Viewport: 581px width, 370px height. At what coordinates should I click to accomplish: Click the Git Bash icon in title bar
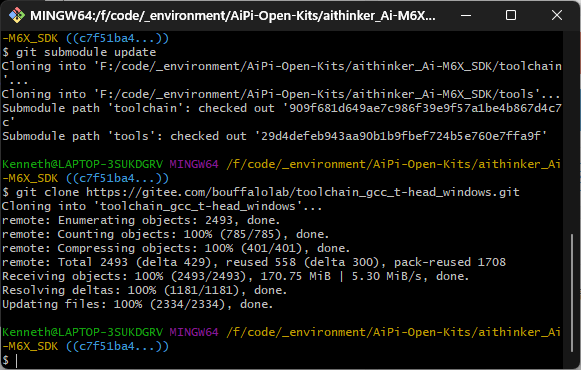click(x=17, y=16)
